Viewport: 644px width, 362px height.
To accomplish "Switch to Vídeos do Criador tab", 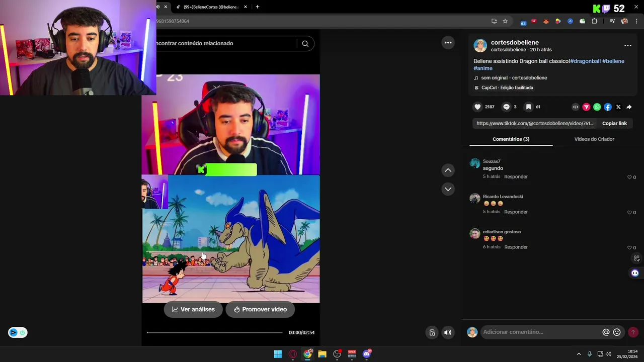I will point(594,139).
